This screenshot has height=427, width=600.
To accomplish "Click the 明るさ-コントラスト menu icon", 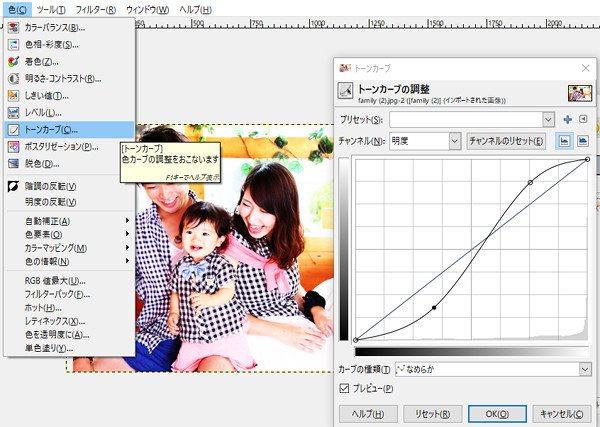I will pos(14,78).
